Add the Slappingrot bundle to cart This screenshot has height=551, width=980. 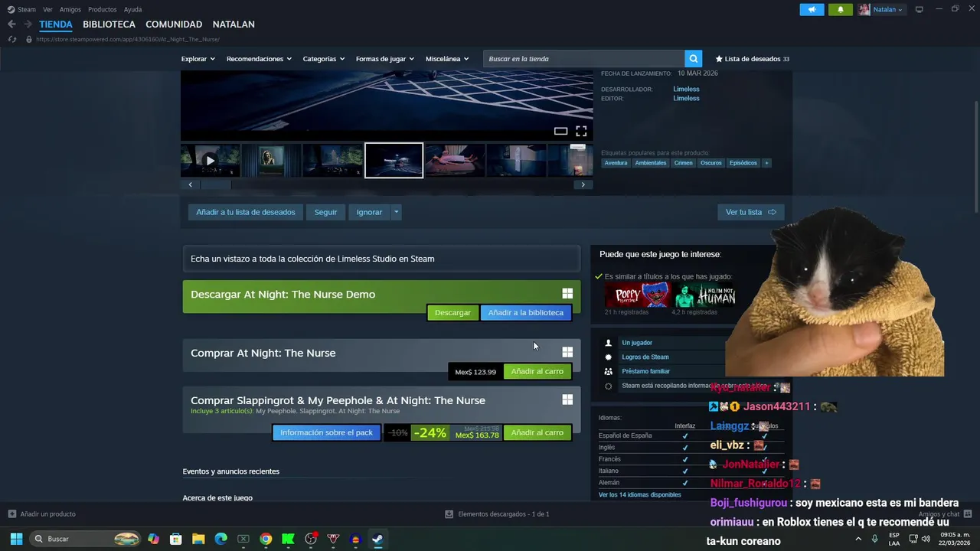coord(537,432)
